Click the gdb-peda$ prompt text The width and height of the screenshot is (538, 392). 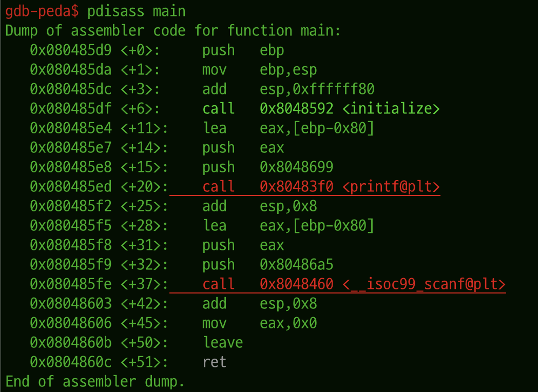tap(42, 11)
